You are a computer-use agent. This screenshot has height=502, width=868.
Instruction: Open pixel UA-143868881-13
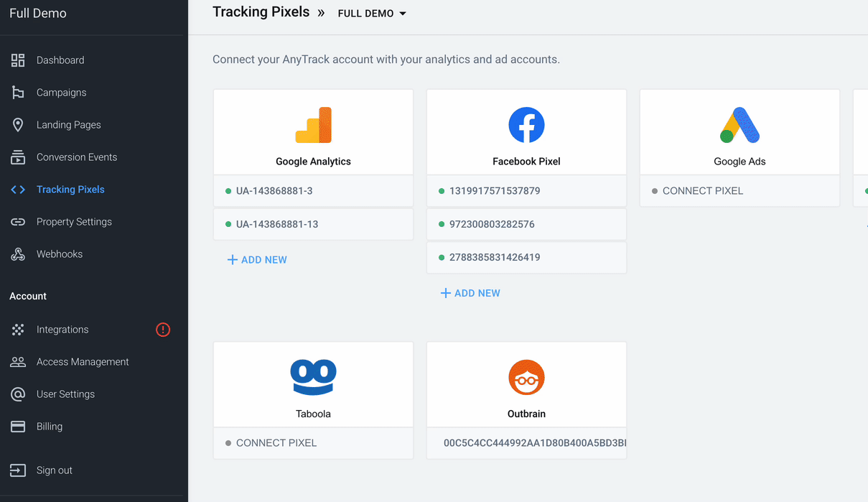(313, 224)
